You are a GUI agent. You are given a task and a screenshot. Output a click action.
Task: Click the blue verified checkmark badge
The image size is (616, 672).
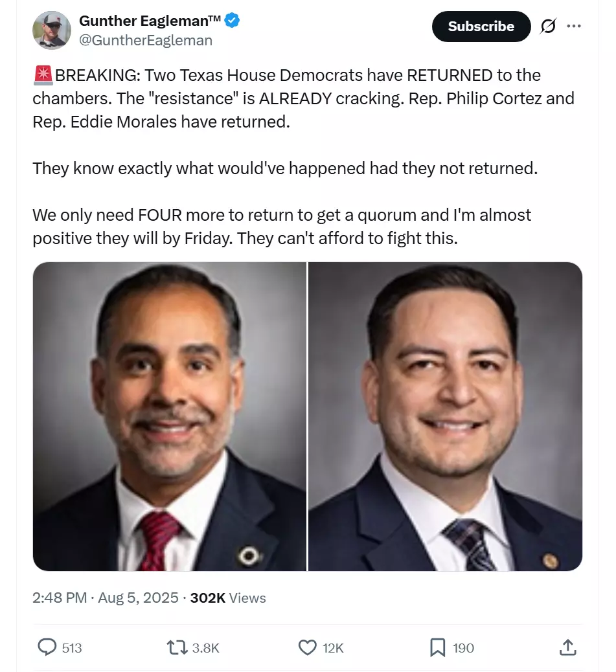233,20
